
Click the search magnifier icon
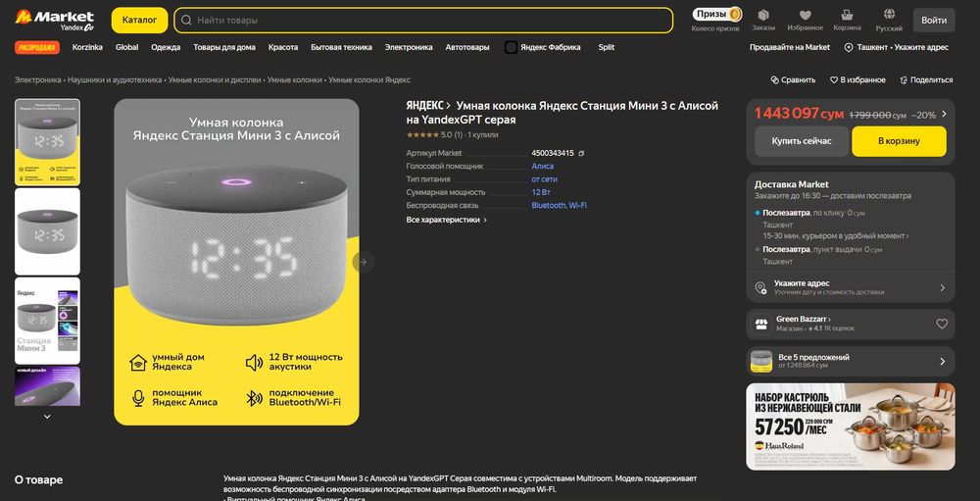tap(186, 20)
